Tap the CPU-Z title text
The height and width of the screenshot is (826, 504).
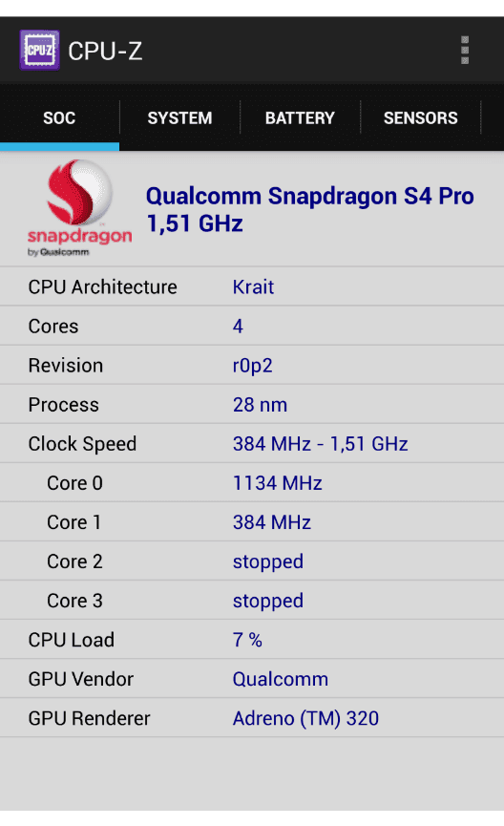pyautogui.click(x=105, y=52)
